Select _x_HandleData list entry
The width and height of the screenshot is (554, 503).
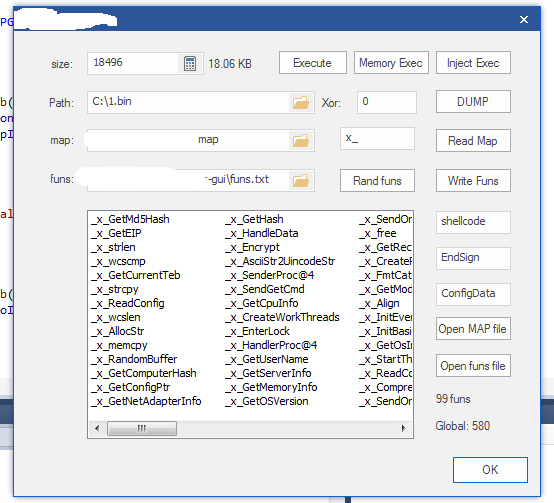[262, 233]
